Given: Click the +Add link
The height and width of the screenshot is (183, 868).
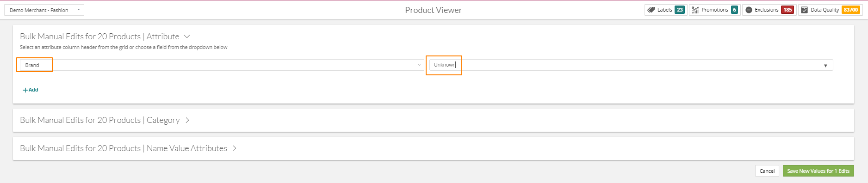Looking at the screenshot, I should click(x=31, y=90).
